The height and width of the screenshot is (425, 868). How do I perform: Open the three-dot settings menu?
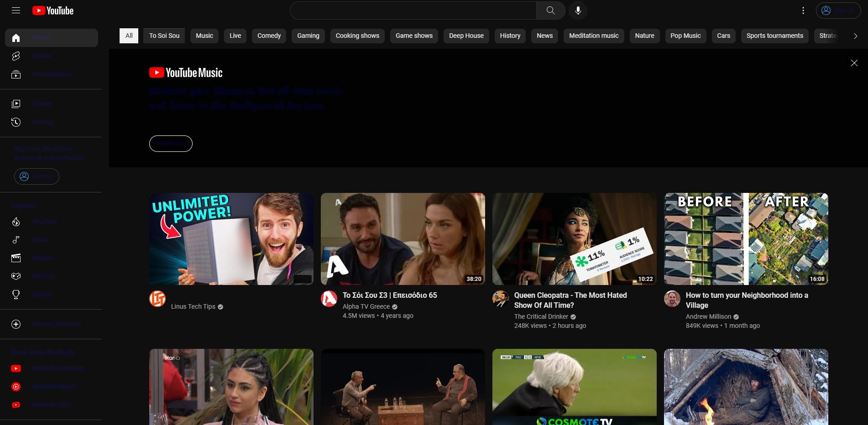coord(803,10)
